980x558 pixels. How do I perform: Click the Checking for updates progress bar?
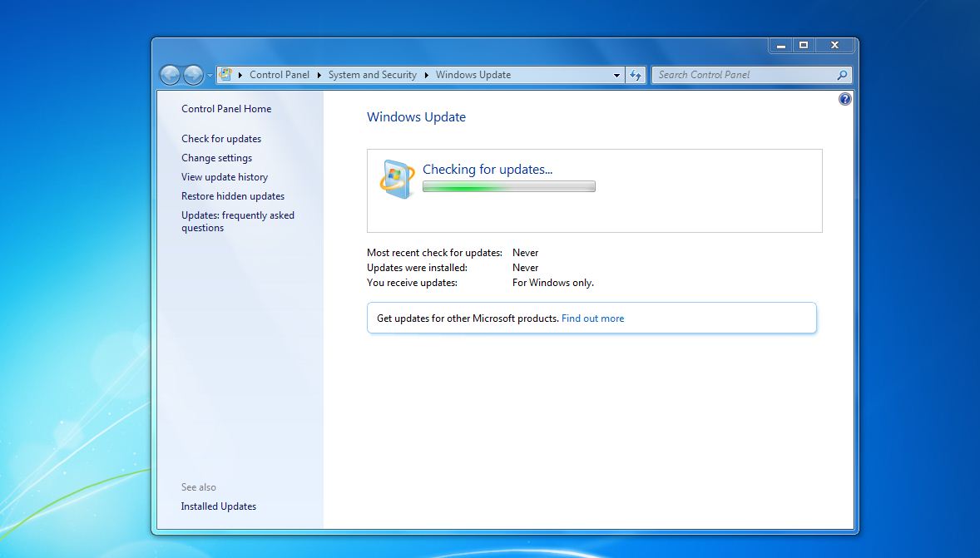508,186
